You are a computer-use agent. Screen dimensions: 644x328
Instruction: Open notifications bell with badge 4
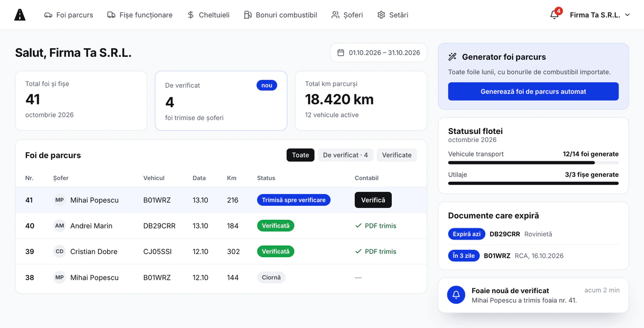(554, 15)
